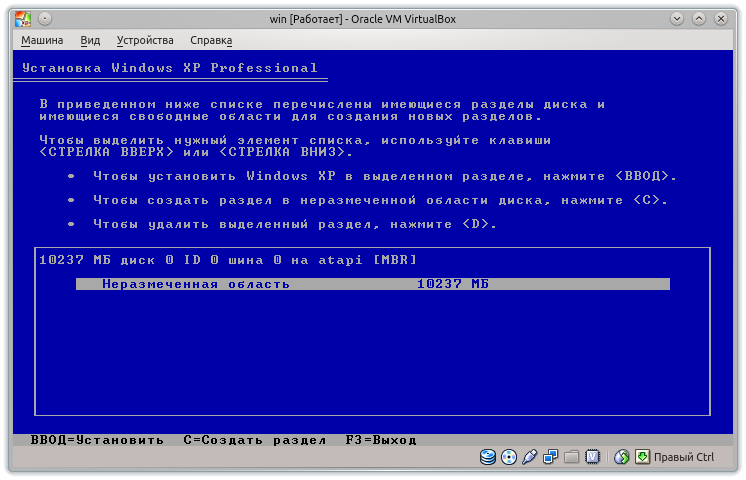Open the shared folders status icon
Viewport: 746px width, 480px height.
571,457
